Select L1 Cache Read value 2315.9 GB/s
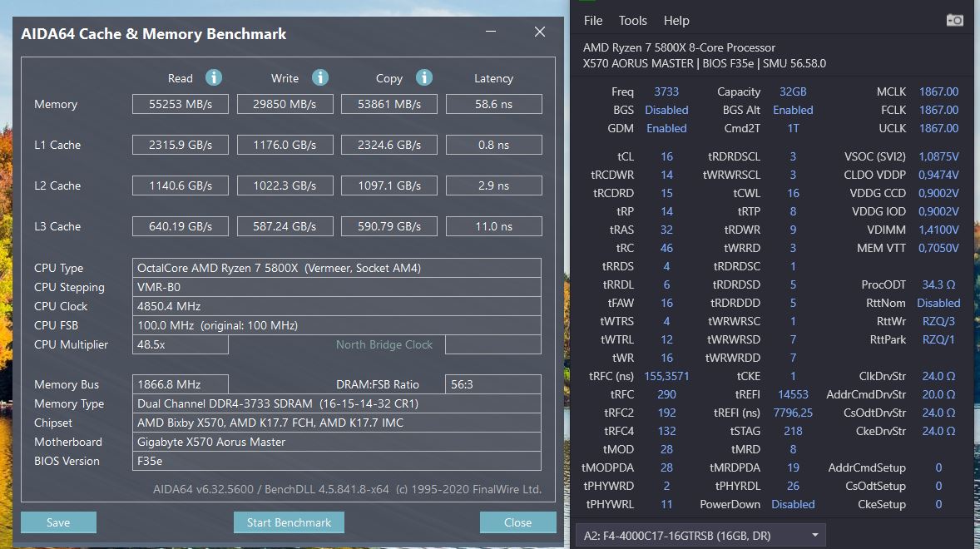This screenshot has height=549, width=980. pos(180,145)
